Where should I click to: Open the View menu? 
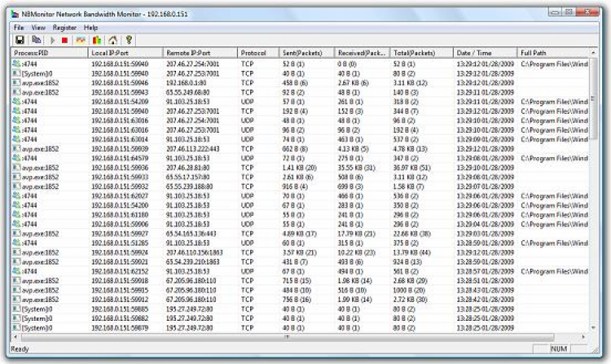point(38,28)
